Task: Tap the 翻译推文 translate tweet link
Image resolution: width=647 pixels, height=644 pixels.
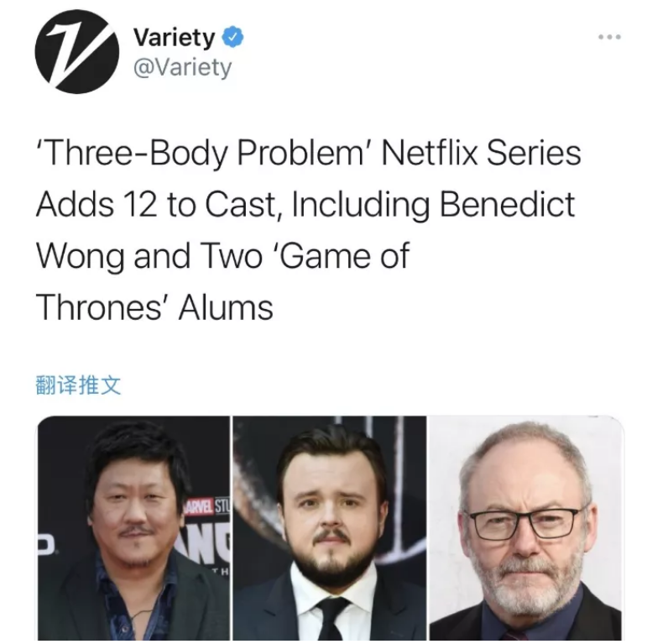Action: click(78, 385)
